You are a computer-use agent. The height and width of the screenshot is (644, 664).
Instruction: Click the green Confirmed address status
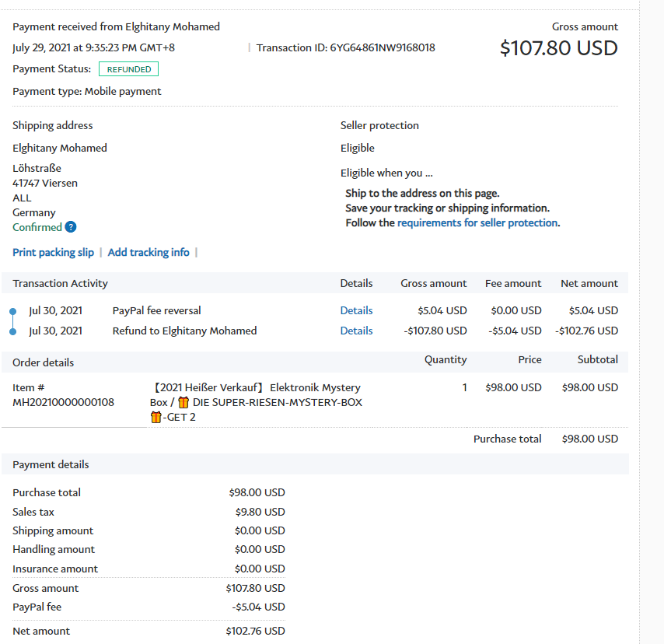[37, 227]
